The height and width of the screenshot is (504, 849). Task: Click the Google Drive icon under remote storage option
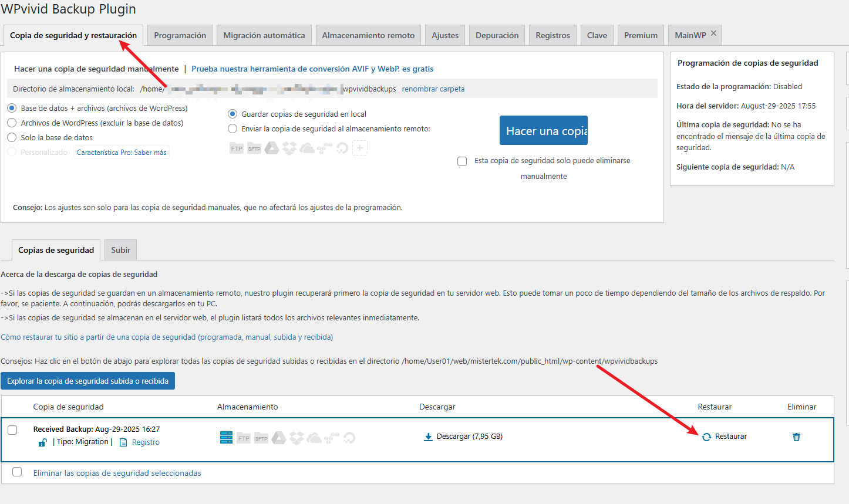[272, 148]
